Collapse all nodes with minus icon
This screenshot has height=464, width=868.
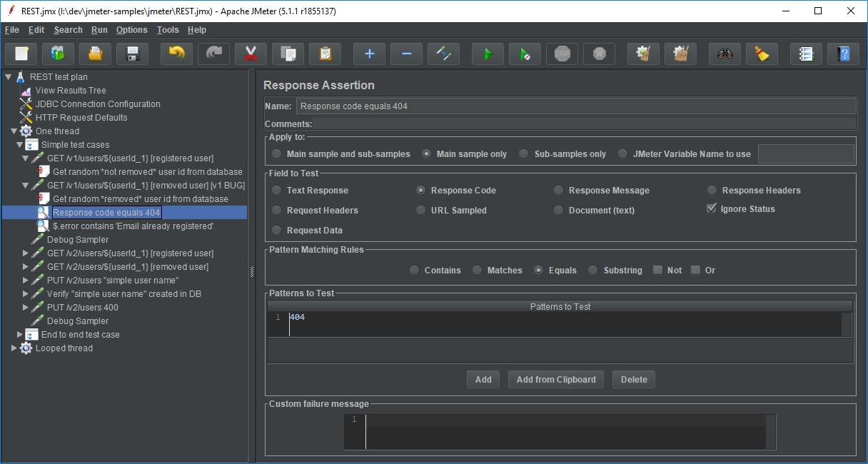point(407,54)
